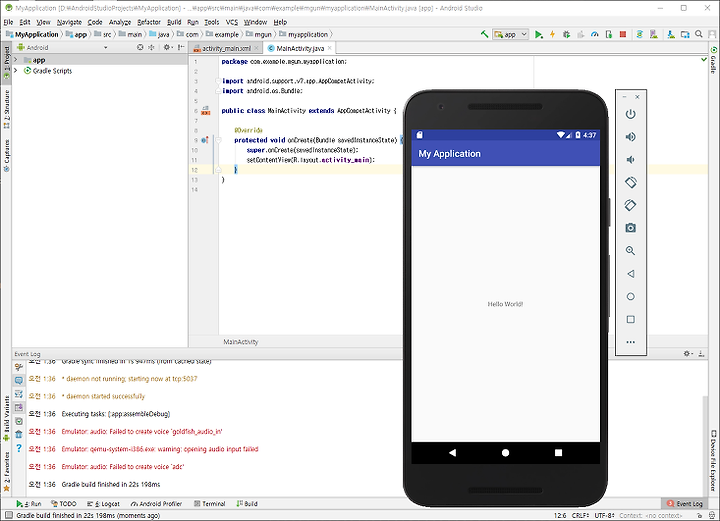Click the project panel settings gear
Screen dimensions: 720x521
[x=167, y=47]
